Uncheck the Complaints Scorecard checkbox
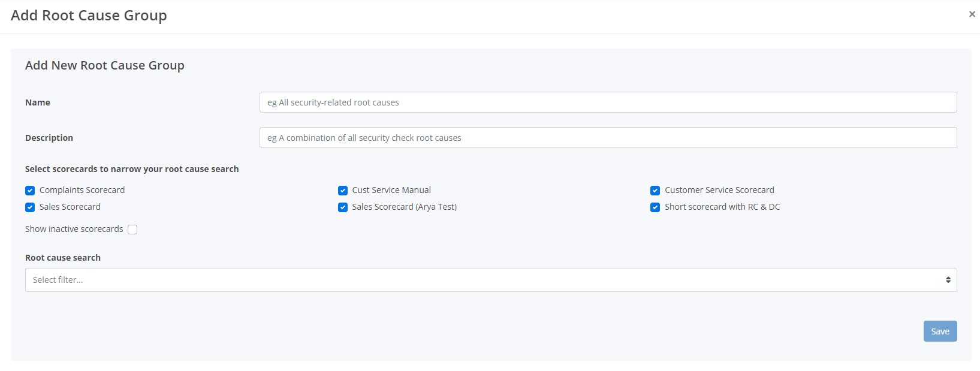Screen dimensions: 980x371 (x=30, y=191)
